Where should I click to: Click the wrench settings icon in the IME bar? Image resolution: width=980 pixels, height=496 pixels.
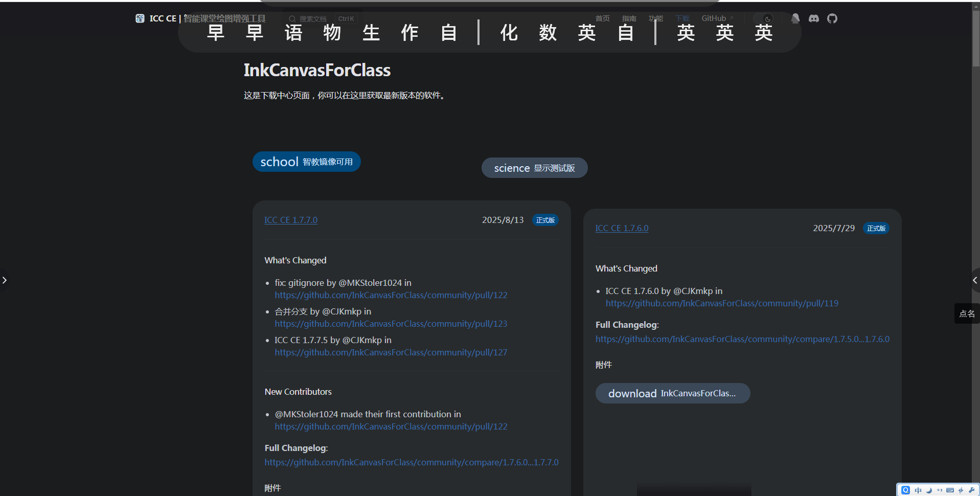coord(971,490)
